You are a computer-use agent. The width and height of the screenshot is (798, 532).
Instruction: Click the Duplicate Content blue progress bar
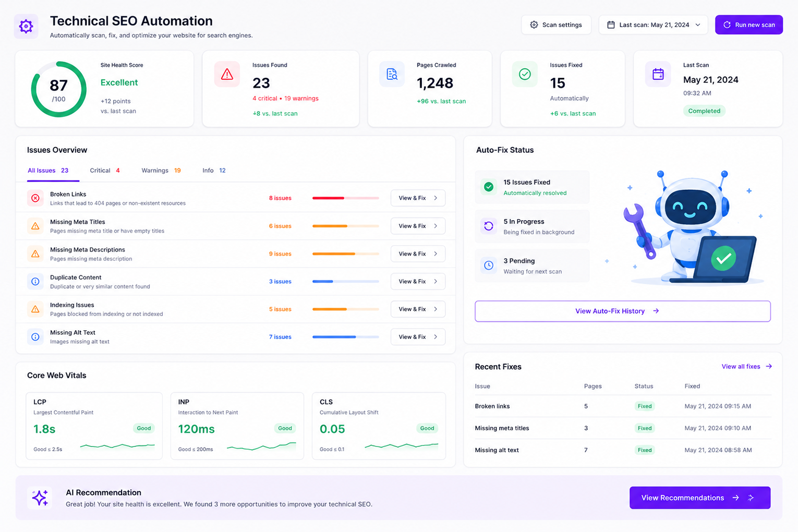(x=345, y=281)
